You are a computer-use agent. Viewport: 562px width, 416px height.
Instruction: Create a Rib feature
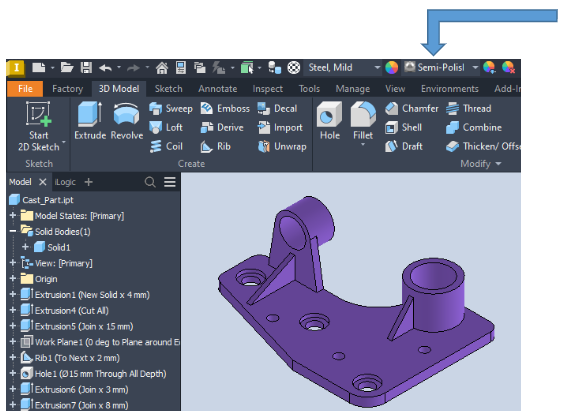click(x=215, y=147)
